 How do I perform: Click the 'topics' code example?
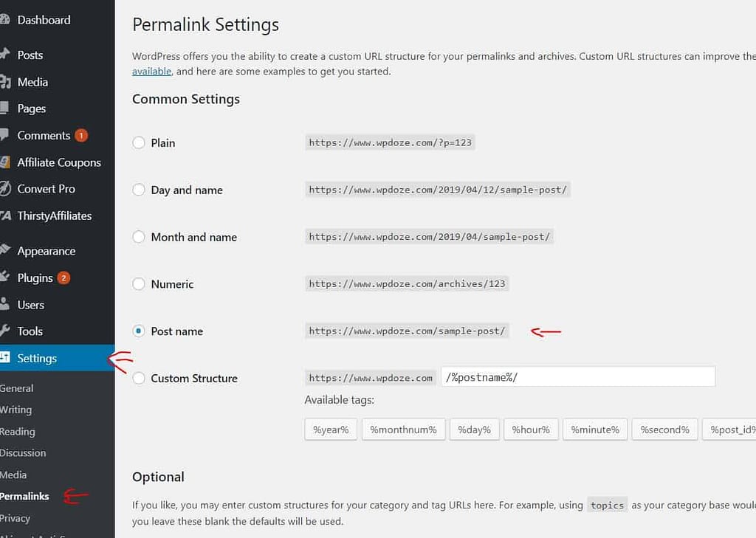tap(607, 506)
